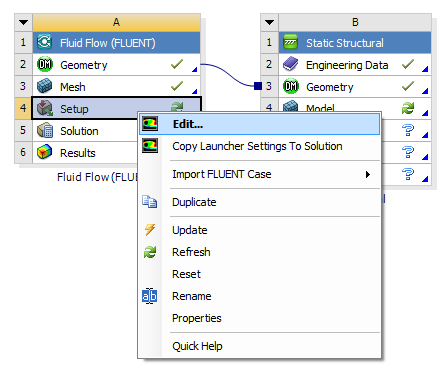Click the DM Geometry icon in system B
442x374 pixels.
point(291,86)
